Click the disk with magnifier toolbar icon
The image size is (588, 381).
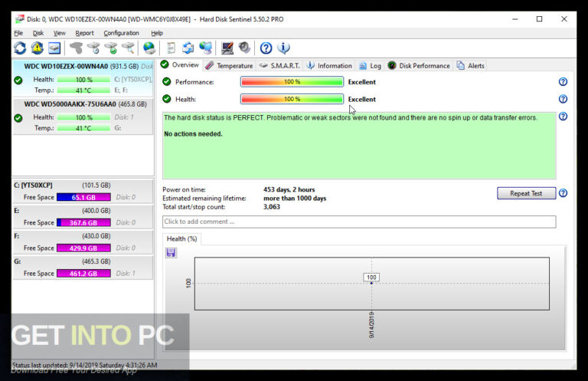129,48
